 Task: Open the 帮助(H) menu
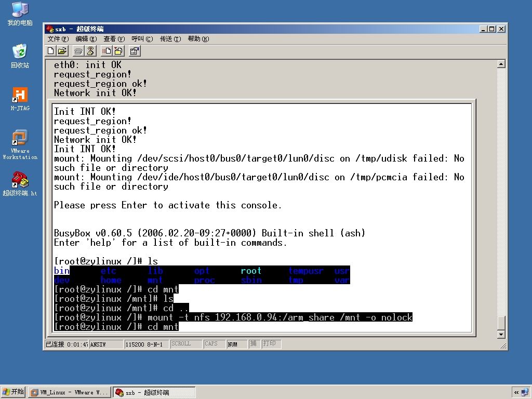point(198,39)
